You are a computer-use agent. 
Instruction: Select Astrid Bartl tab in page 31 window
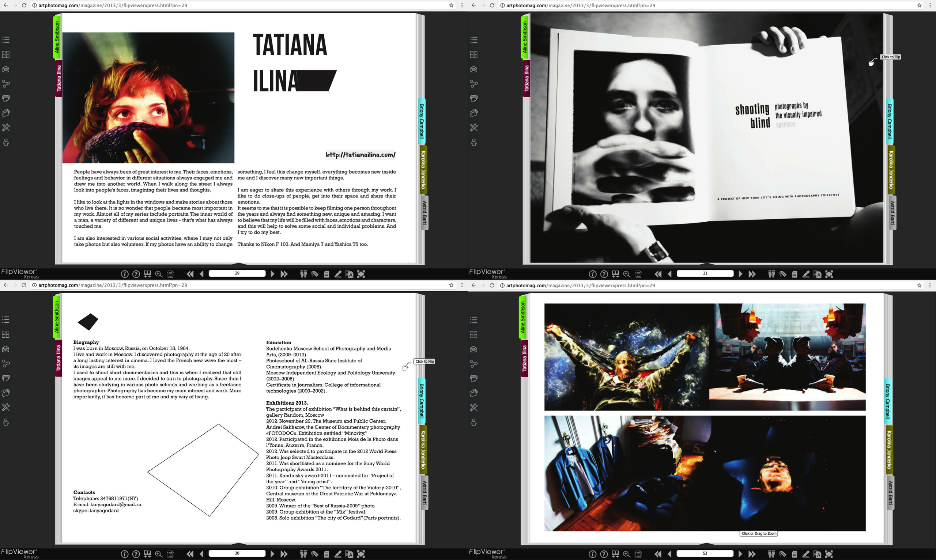892,212
